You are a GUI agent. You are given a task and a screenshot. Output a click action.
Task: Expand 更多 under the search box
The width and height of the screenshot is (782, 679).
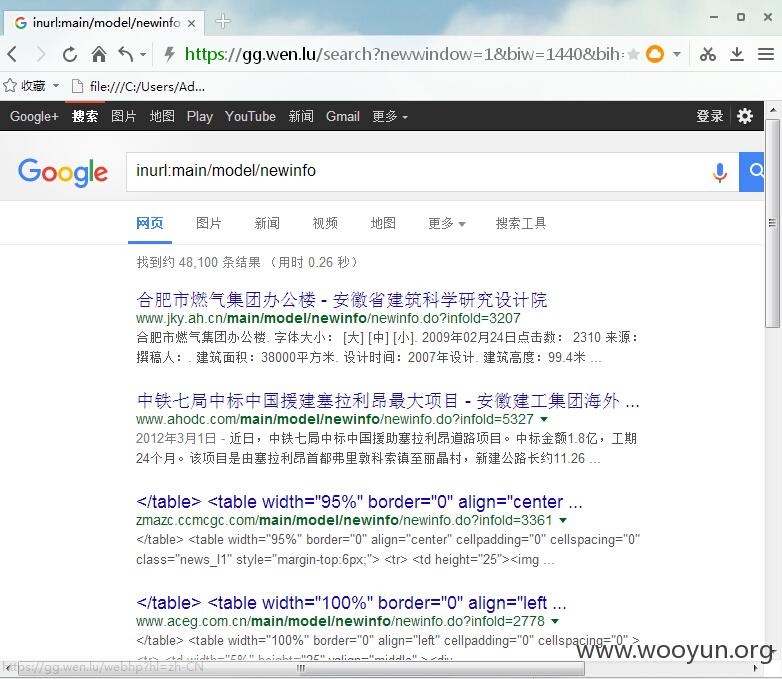(x=446, y=224)
